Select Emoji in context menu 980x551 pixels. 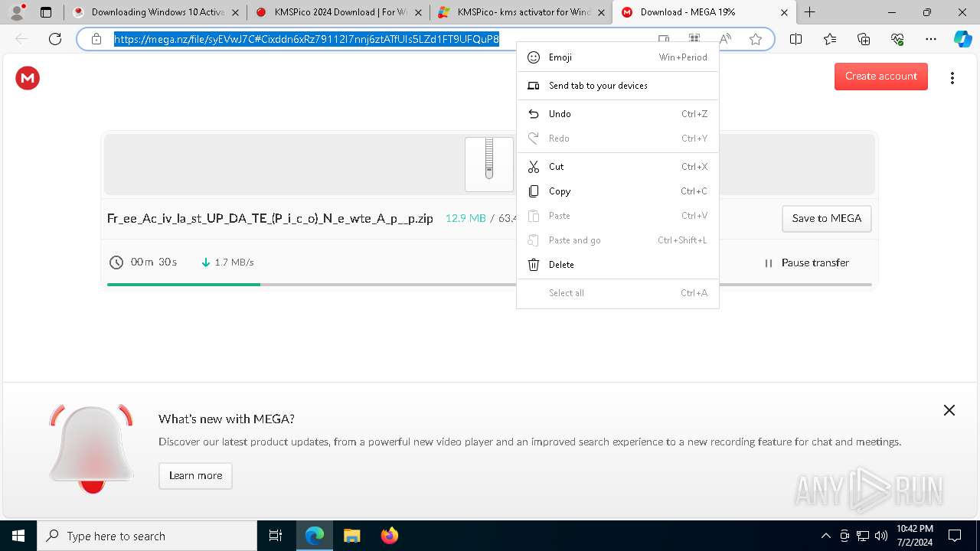point(618,57)
